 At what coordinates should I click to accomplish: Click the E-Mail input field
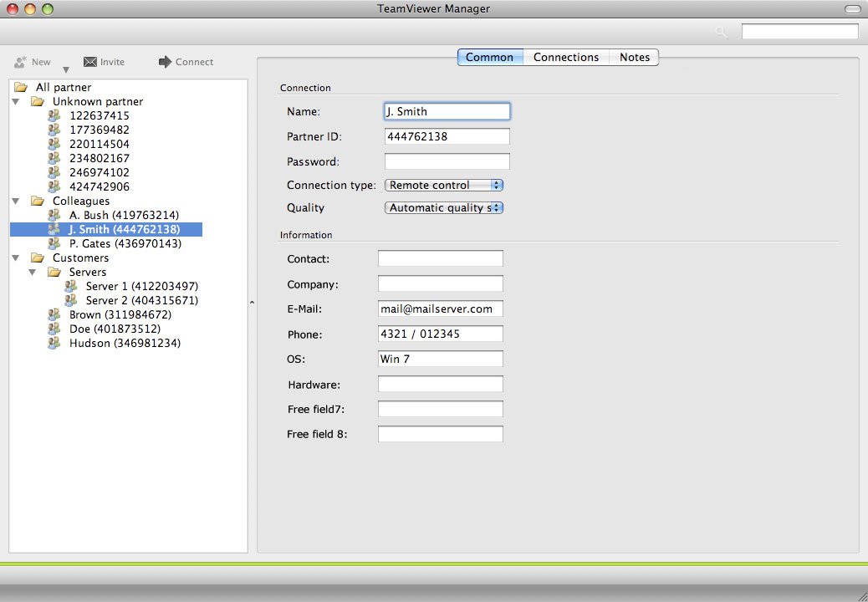point(441,309)
